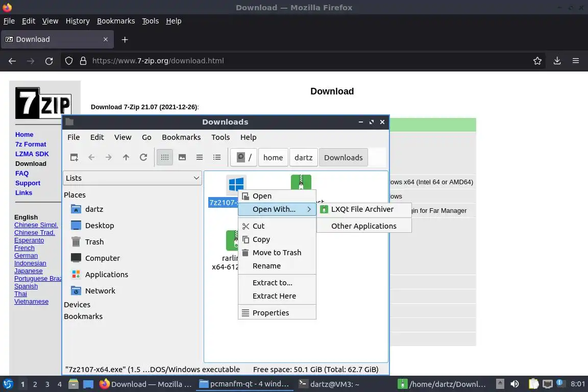This screenshot has width=588, height=392.
Task: Click LZMA SDK link on 7-Zip site
Action: click(32, 154)
